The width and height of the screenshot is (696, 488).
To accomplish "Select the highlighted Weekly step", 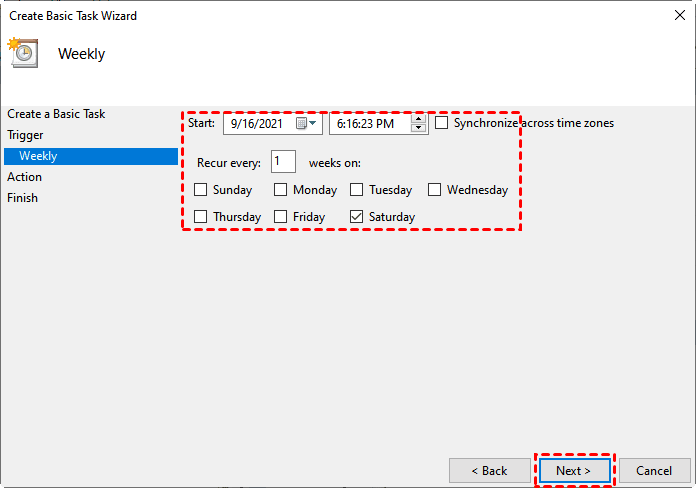I will pos(91,156).
